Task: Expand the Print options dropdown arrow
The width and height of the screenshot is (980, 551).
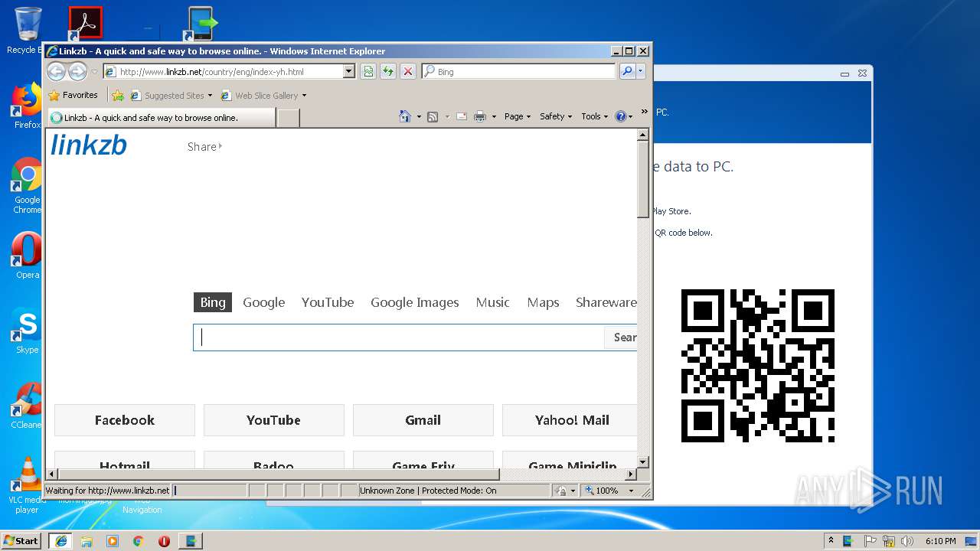Action: point(494,116)
